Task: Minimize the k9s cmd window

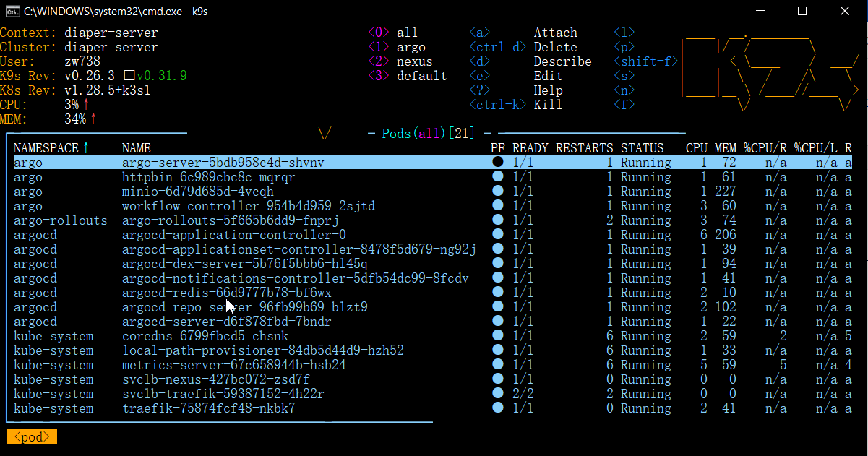Action: click(760, 11)
